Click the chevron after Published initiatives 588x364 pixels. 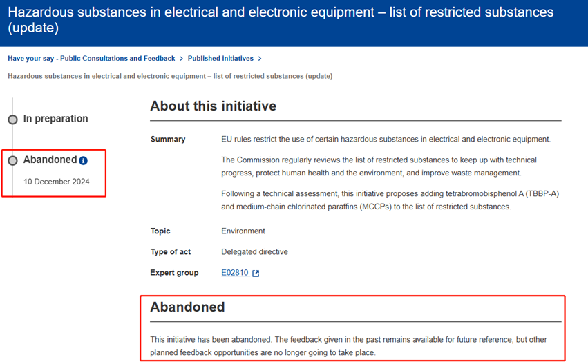tap(260, 59)
